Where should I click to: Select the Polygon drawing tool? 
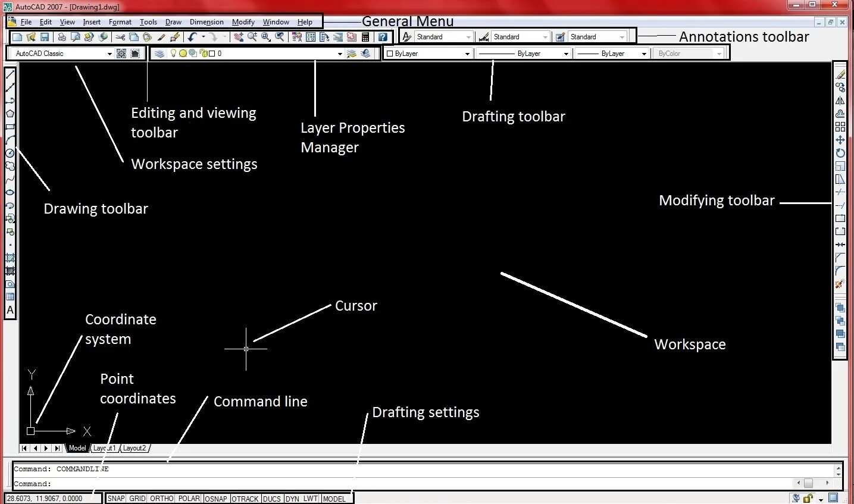tap(10, 114)
